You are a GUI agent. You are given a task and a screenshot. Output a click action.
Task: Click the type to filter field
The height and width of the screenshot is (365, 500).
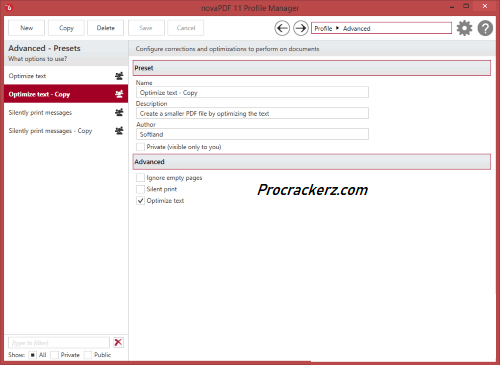(59, 343)
